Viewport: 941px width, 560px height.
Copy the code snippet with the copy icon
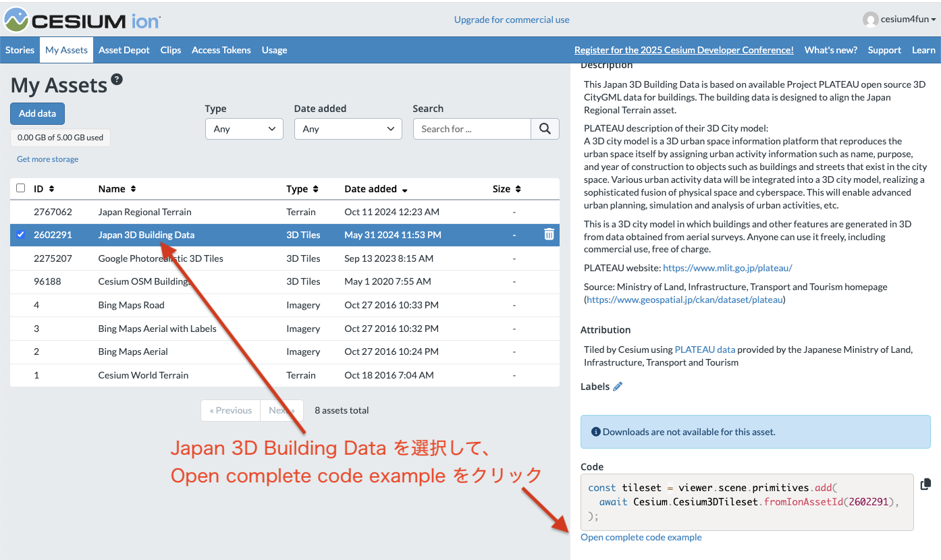926,484
